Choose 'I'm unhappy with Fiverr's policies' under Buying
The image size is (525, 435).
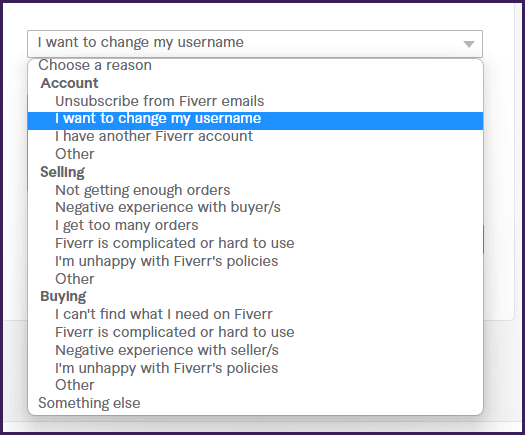(255, 368)
